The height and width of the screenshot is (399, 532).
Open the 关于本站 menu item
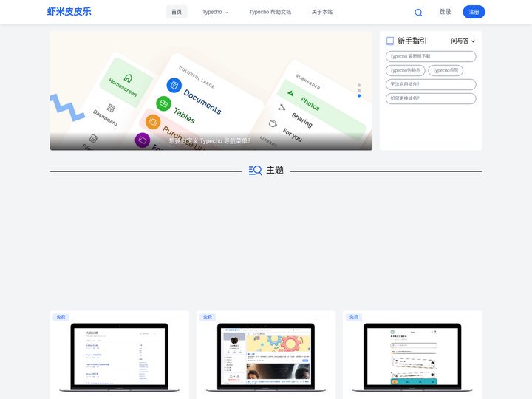coord(322,12)
